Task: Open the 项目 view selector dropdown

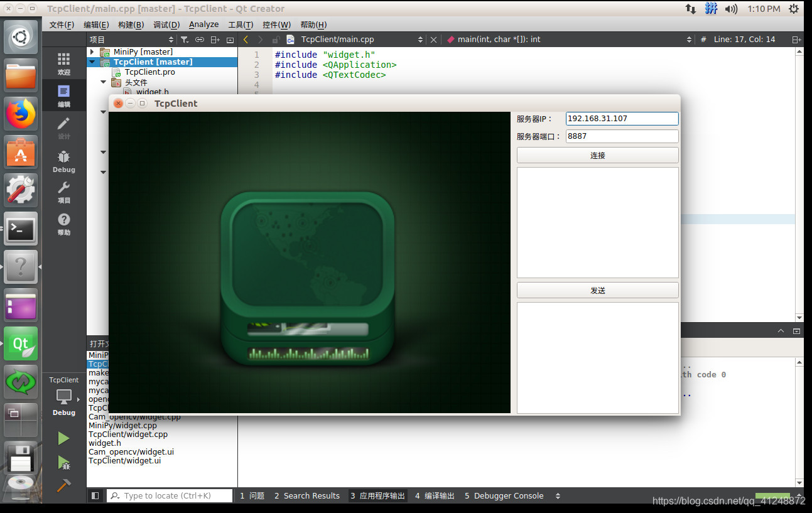Action: coord(132,40)
